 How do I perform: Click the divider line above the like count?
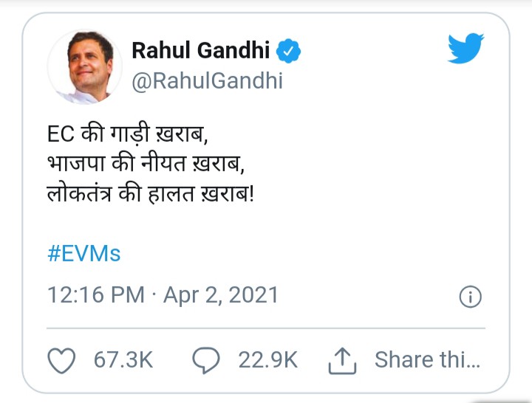(266, 327)
